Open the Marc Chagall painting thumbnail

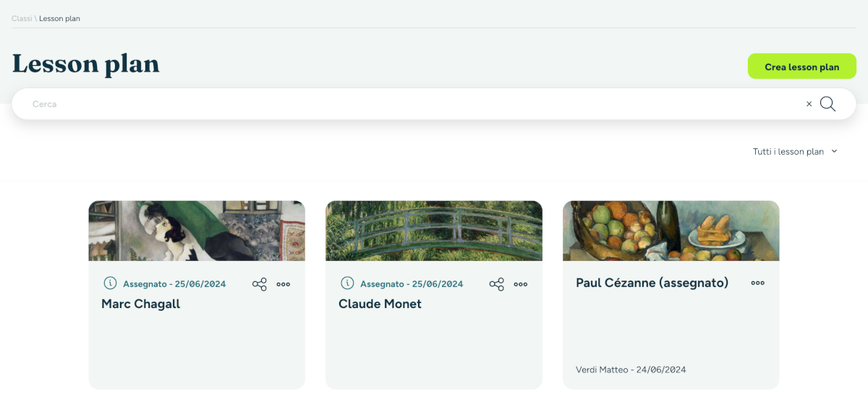coord(197,231)
